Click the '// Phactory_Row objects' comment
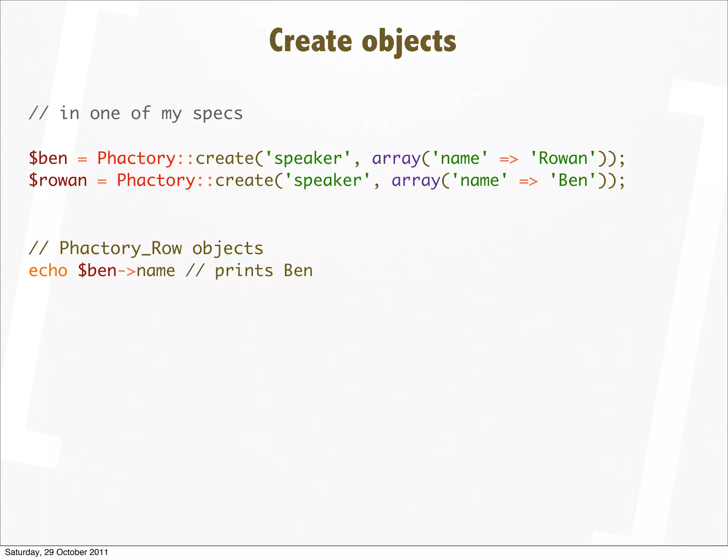The height and width of the screenshot is (560, 728). [146, 248]
